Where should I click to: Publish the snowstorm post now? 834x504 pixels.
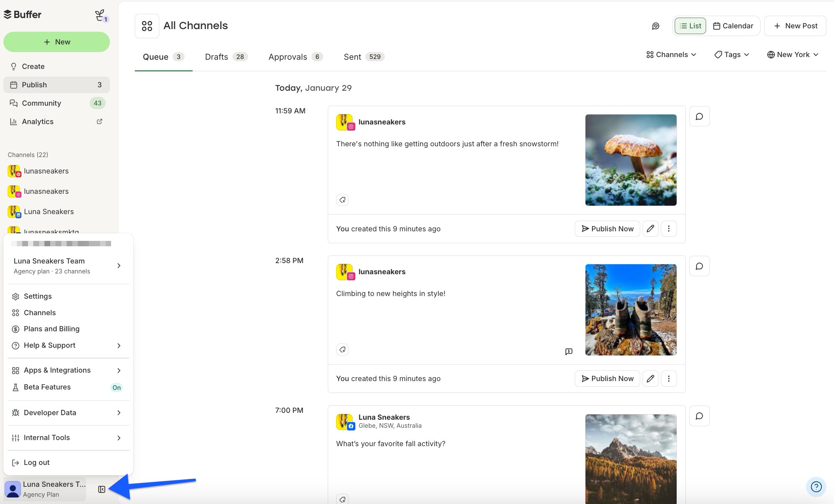tap(607, 228)
